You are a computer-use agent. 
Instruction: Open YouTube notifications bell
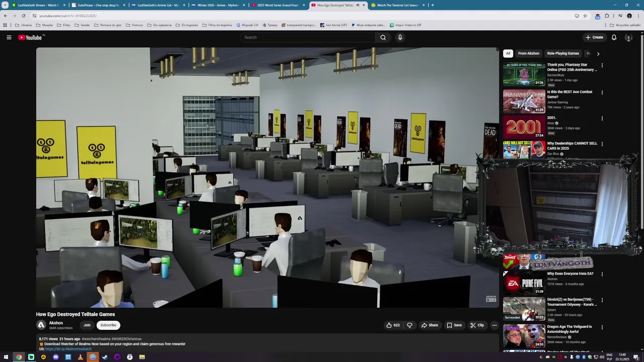click(x=614, y=37)
